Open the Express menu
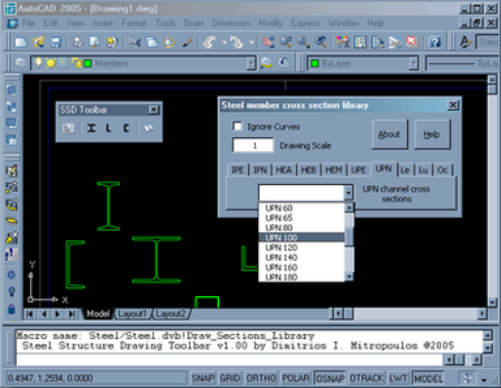Screen dimensions: 501x388 point(305,23)
